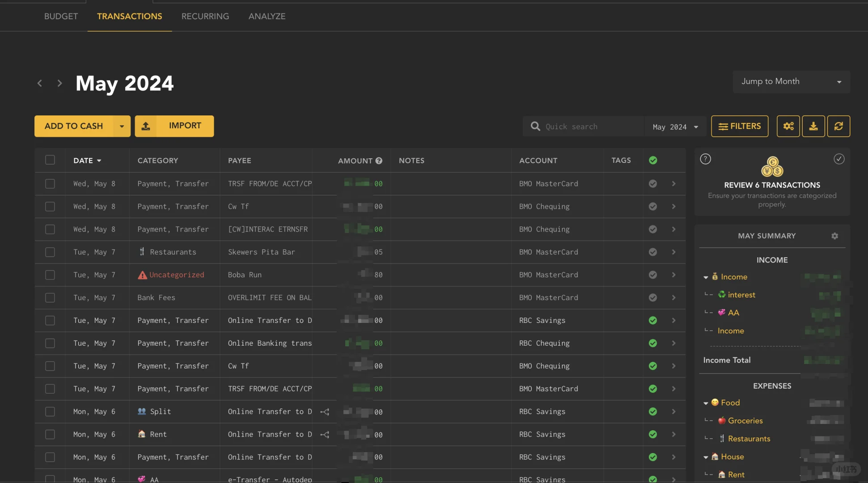Select Transactions tab
Image resolution: width=868 pixels, height=483 pixels.
point(130,16)
